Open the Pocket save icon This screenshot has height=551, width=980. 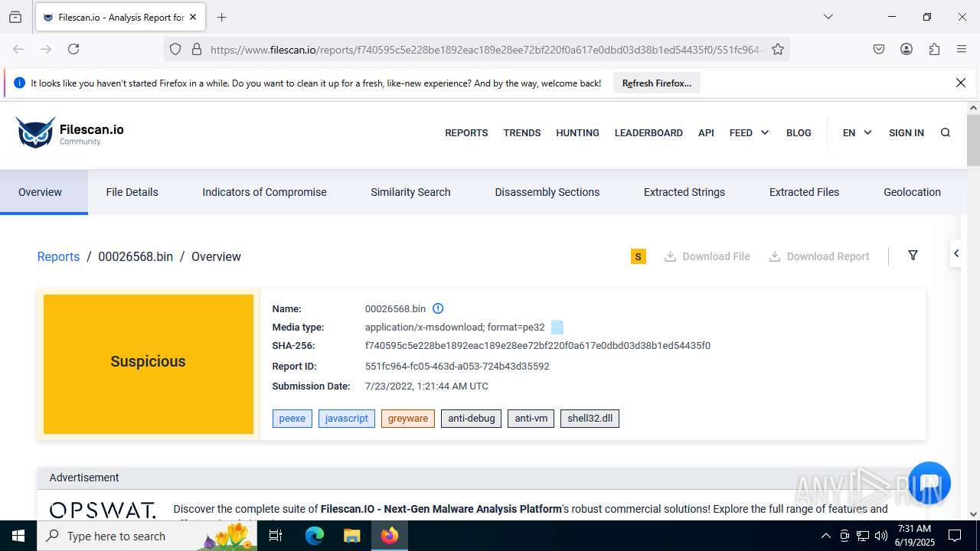(x=879, y=49)
